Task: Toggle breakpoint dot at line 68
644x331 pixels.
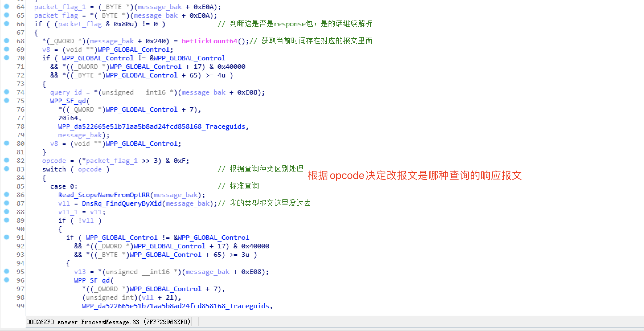Action: pyautogui.click(x=7, y=40)
